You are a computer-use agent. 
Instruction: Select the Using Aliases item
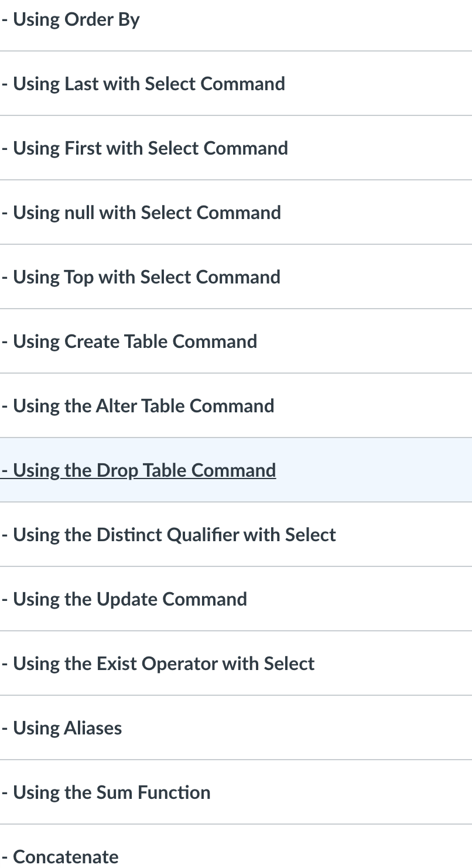[x=61, y=728]
